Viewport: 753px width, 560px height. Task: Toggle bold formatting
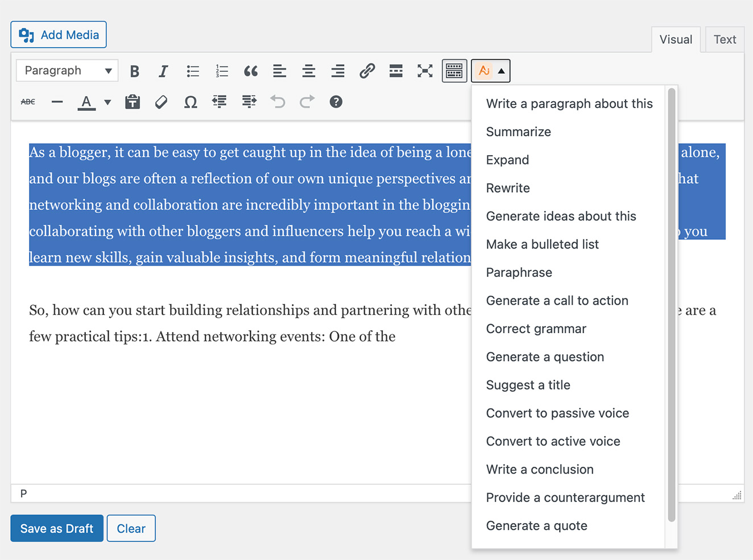[134, 70]
